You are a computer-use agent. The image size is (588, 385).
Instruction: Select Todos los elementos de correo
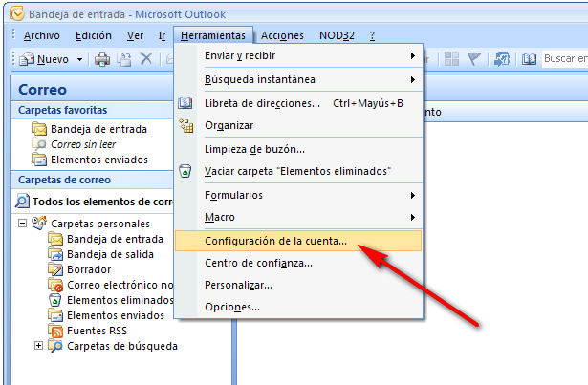(94, 202)
